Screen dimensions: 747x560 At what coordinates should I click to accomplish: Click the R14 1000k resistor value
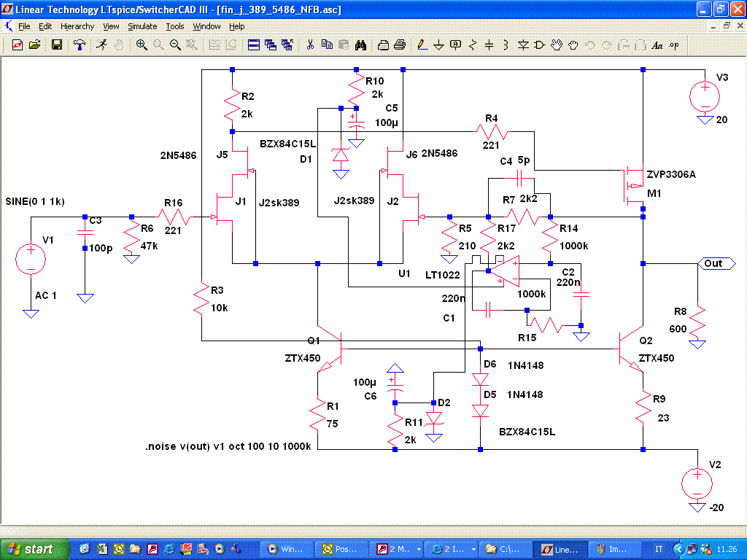[573, 246]
